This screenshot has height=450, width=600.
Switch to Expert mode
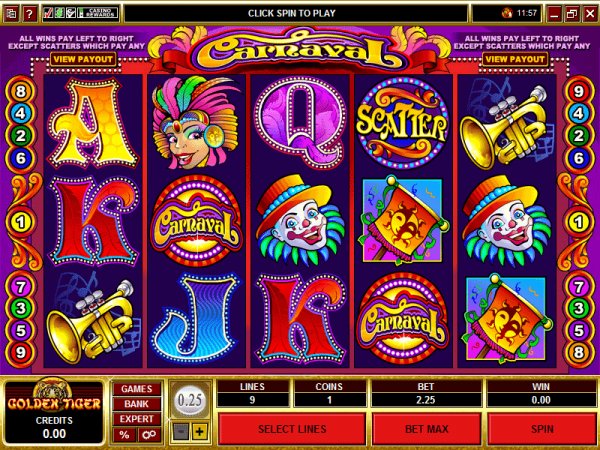pyautogui.click(x=137, y=419)
